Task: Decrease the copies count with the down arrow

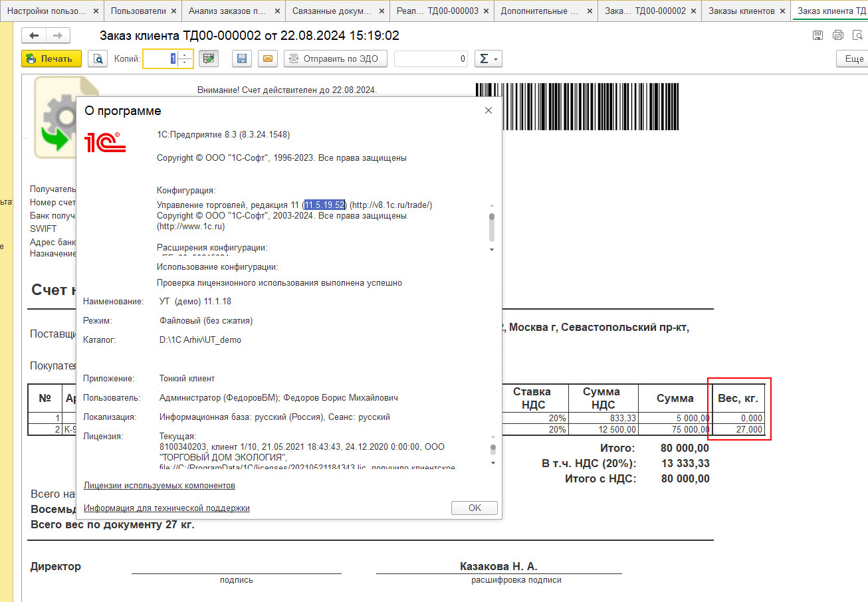Action: point(184,62)
